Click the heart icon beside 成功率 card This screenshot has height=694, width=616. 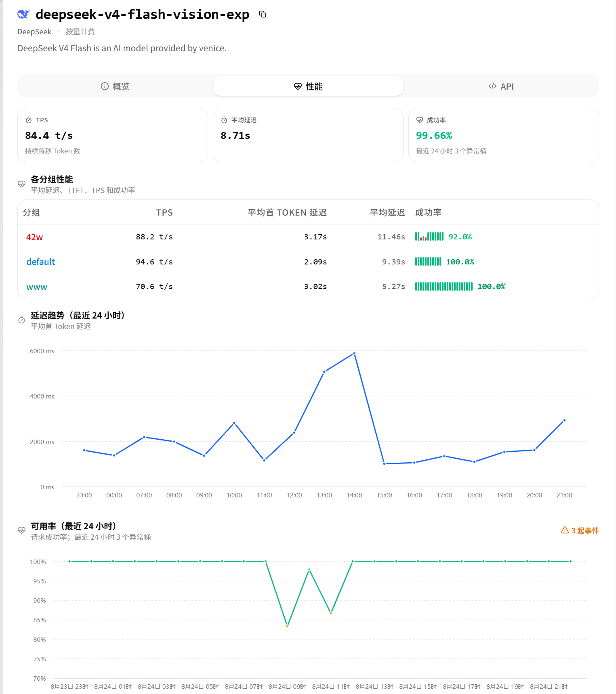(420, 120)
